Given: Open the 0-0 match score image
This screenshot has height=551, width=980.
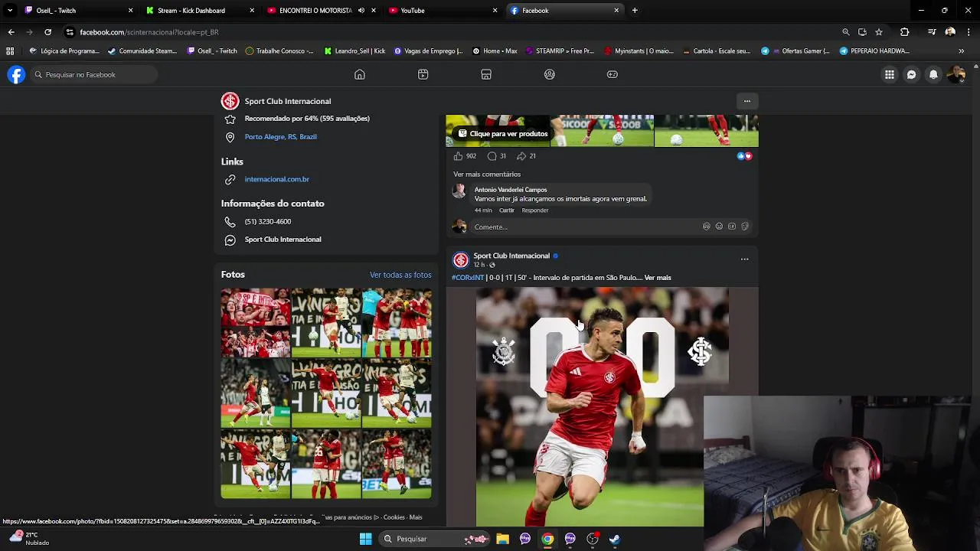Looking at the screenshot, I should [602, 407].
